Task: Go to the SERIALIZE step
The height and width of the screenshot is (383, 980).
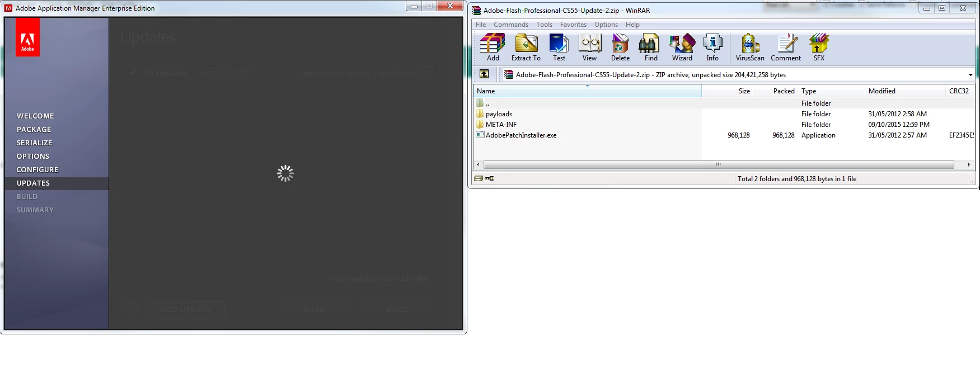Action: (x=34, y=143)
